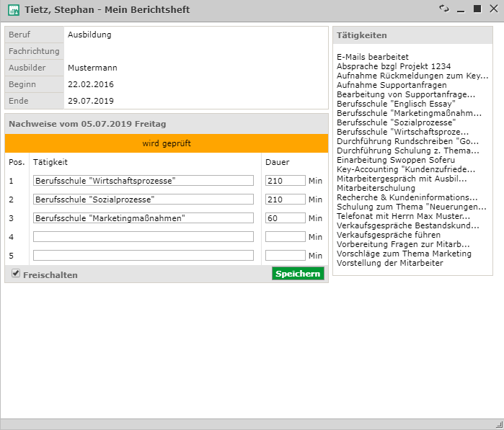The image size is (504, 430).
Task: Click the empty Tätigkeit field in row 4
Action: 143,237
